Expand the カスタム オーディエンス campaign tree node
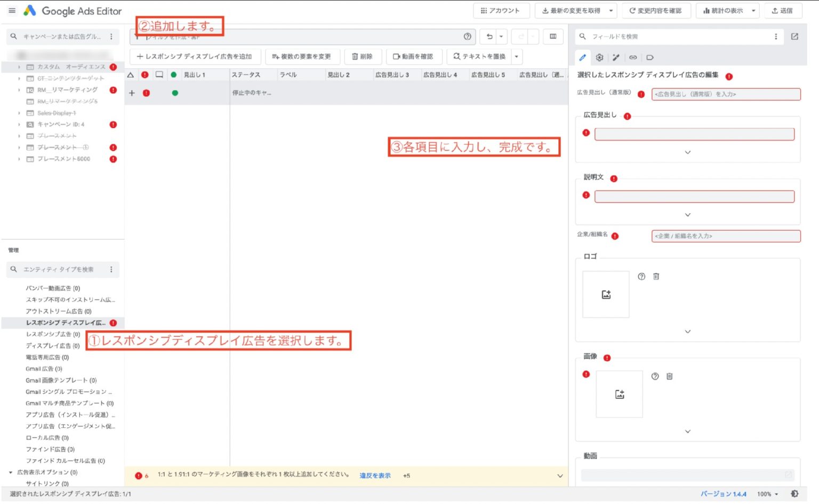The image size is (819, 504). click(19, 67)
